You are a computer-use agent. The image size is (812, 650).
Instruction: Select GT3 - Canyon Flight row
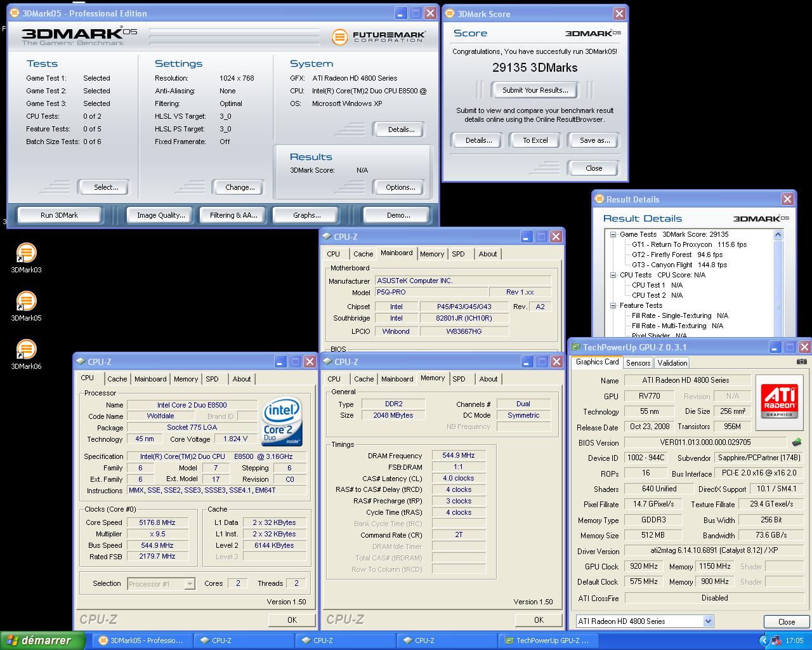point(679,265)
